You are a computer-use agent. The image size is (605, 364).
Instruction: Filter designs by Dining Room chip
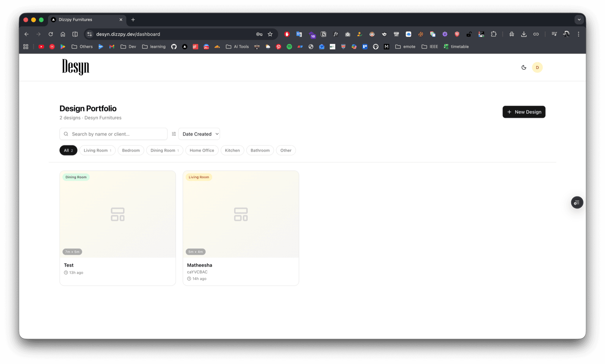pos(164,150)
